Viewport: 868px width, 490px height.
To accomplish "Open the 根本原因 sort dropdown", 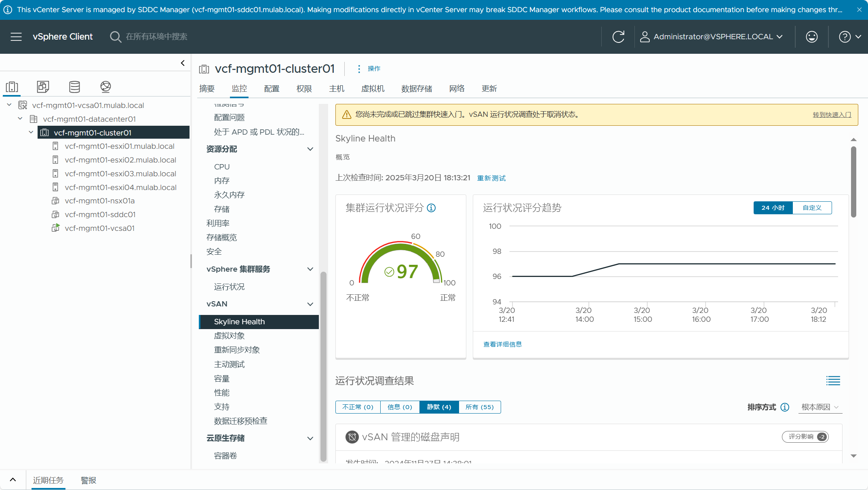I will [820, 407].
